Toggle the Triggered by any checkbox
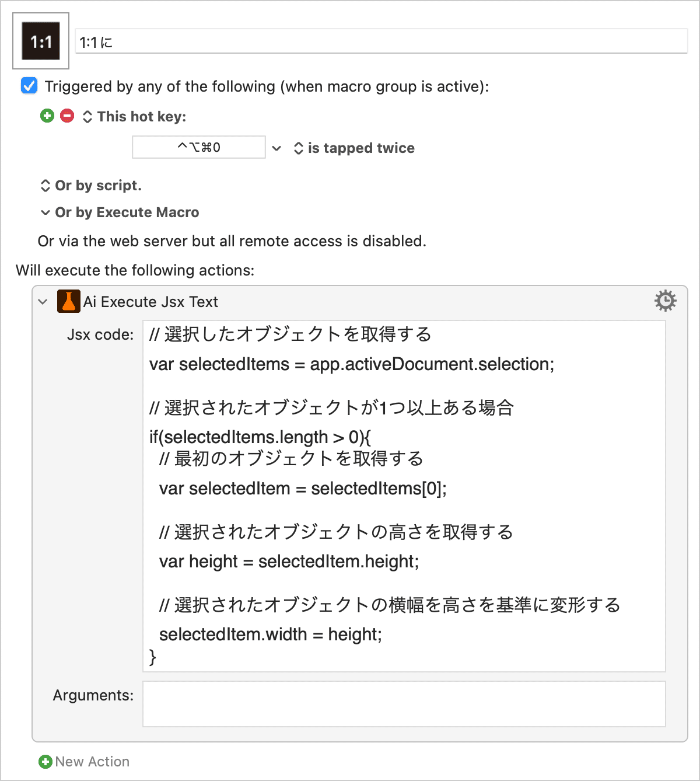 tap(29, 86)
